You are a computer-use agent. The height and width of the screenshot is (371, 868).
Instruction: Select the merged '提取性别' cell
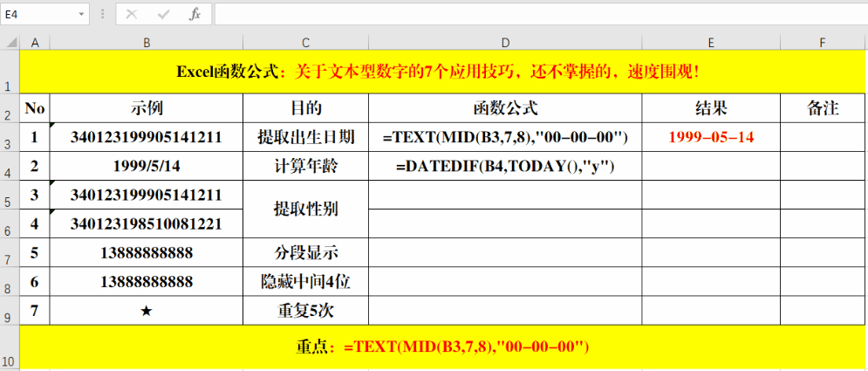[x=305, y=209]
